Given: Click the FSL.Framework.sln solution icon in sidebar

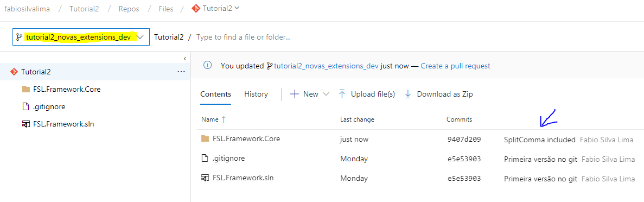Looking at the screenshot, I should (x=26, y=124).
